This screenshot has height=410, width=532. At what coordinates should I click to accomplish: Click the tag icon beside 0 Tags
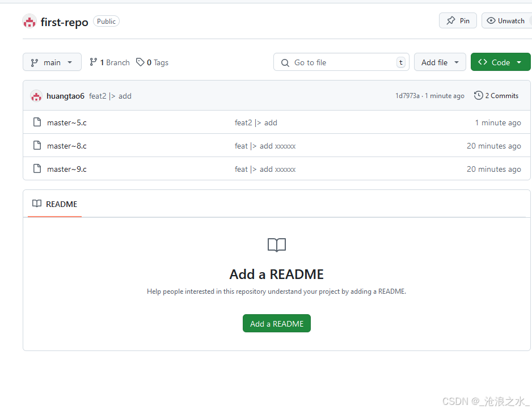click(140, 62)
